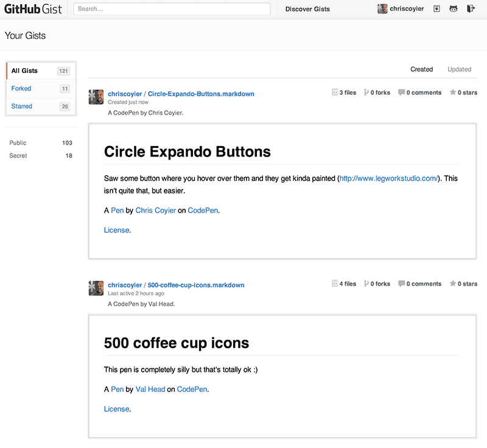Screen dimensions: 487x448
Task: Open the Discover Gists menu item
Action: [x=307, y=9]
